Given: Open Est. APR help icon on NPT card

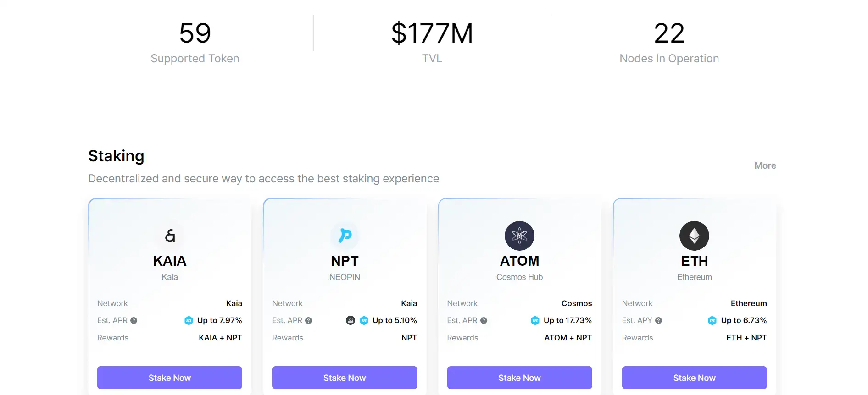Looking at the screenshot, I should 309,321.
